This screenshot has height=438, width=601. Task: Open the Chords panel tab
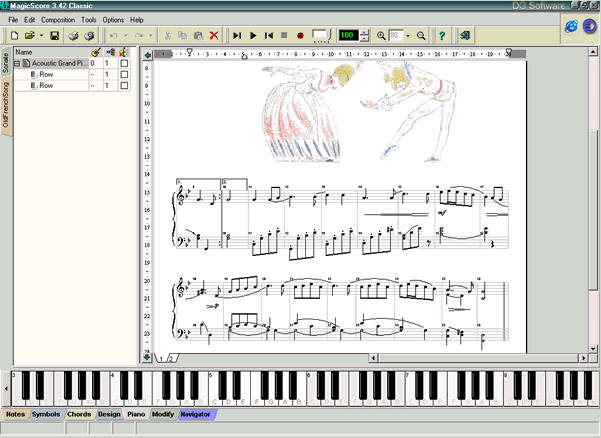tap(79, 414)
